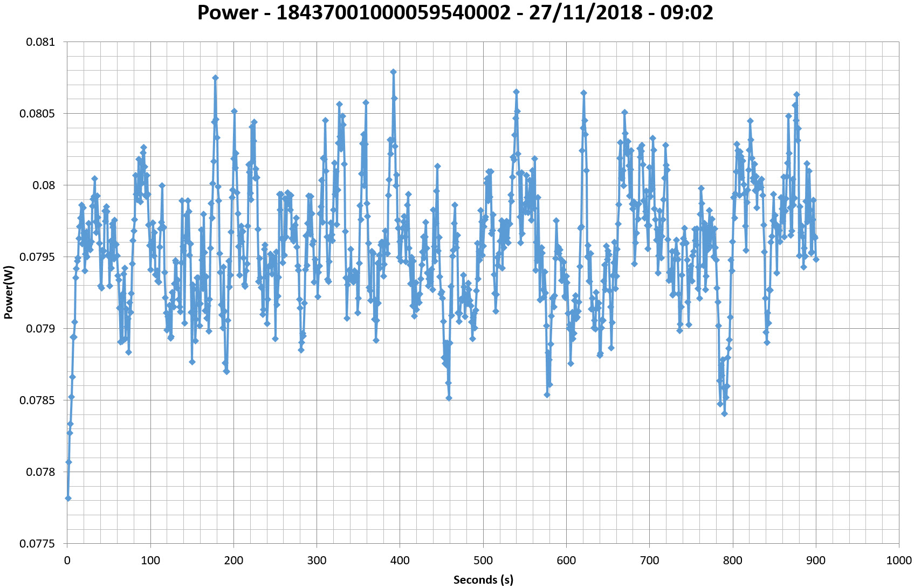Viewport: 914px width, 588px height.
Task: Click the 0.0805 y-axis tick label
Action: (x=37, y=114)
